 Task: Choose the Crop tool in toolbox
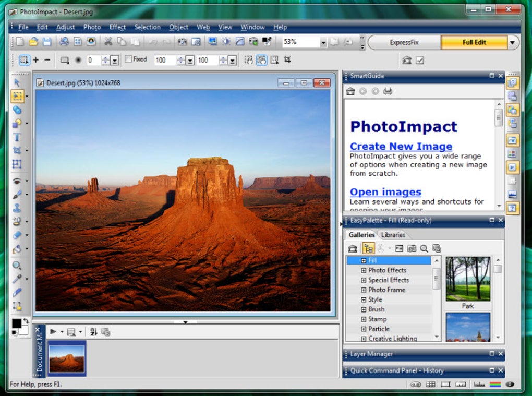click(17, 150)
